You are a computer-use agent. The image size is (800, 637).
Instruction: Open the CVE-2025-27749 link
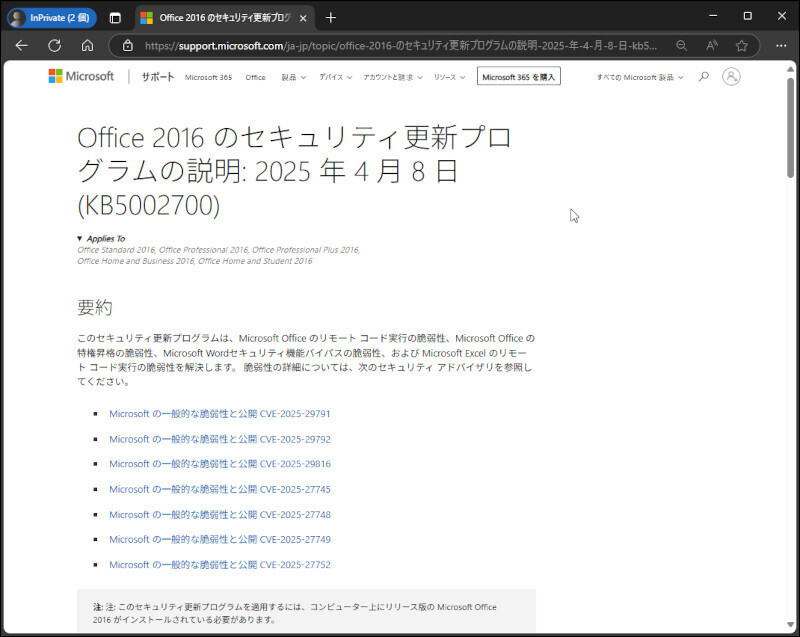click(219, 540)
